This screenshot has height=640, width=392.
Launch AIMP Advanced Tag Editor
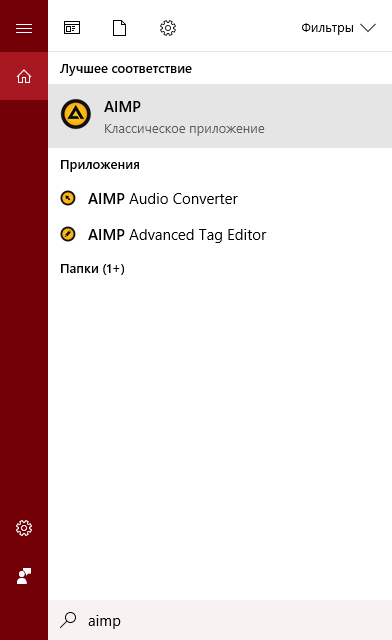220,235
